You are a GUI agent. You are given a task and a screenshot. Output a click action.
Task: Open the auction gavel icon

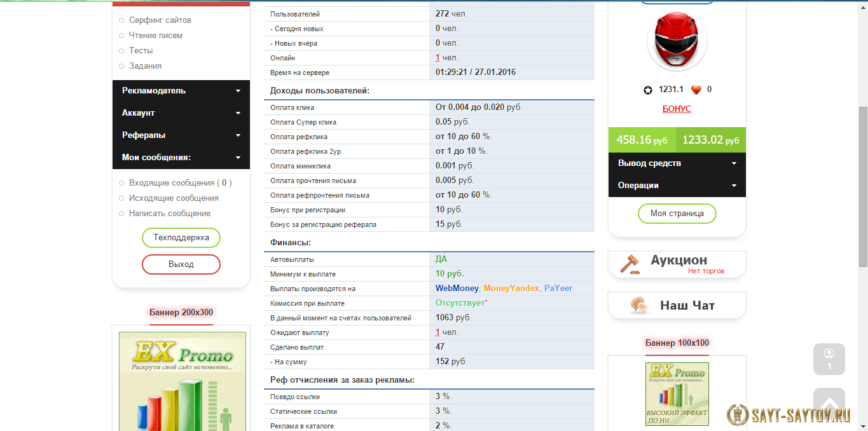629,263
